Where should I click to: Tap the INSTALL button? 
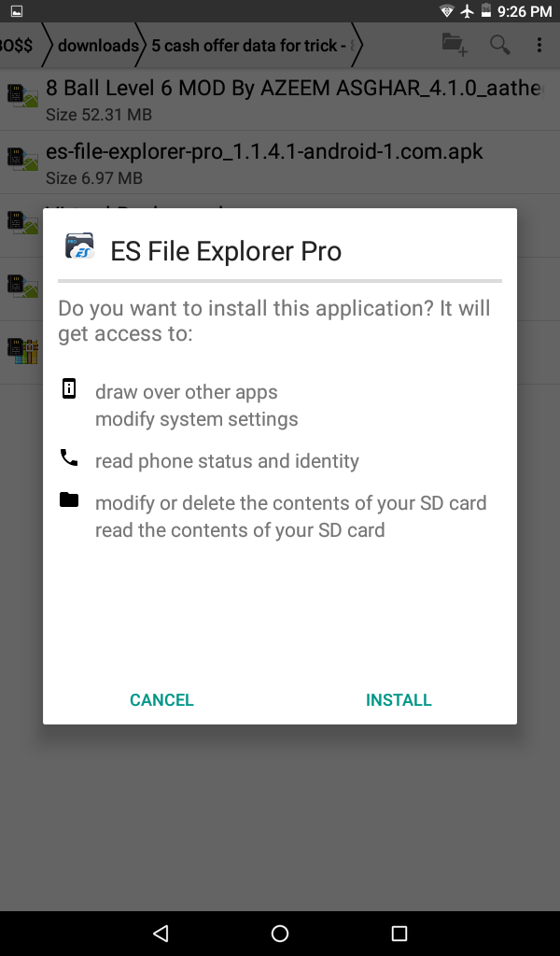(399, 699)
